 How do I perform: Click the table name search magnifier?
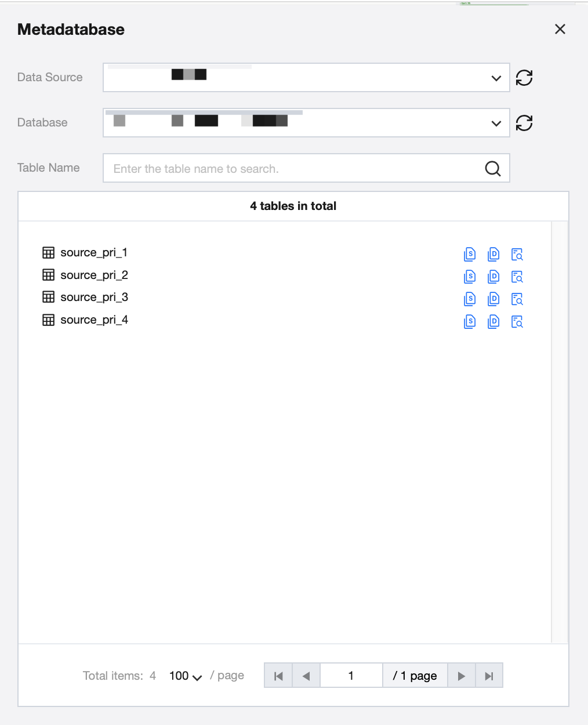tap(493, 168)
